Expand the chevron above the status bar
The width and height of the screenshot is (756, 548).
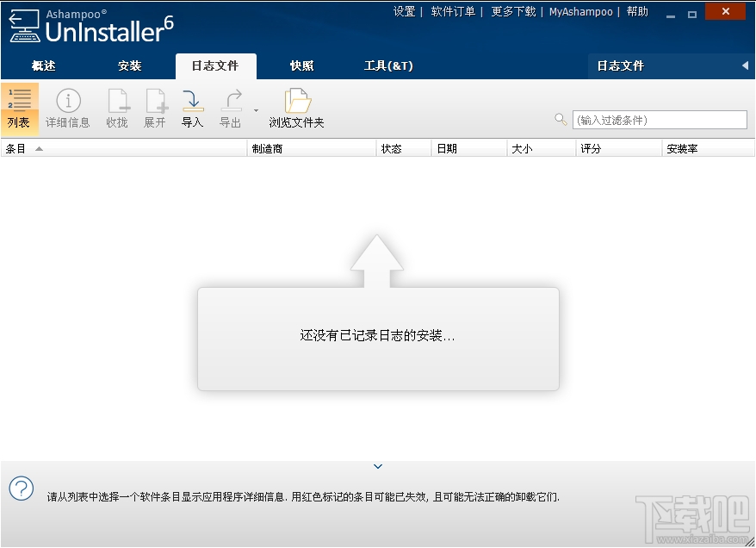pos(377,466)
